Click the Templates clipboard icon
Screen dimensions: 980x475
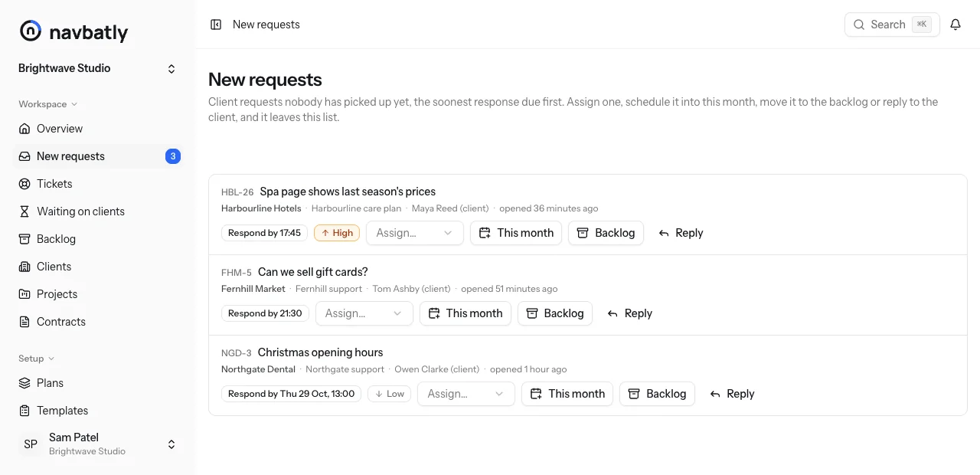click(x=24, y=411)
